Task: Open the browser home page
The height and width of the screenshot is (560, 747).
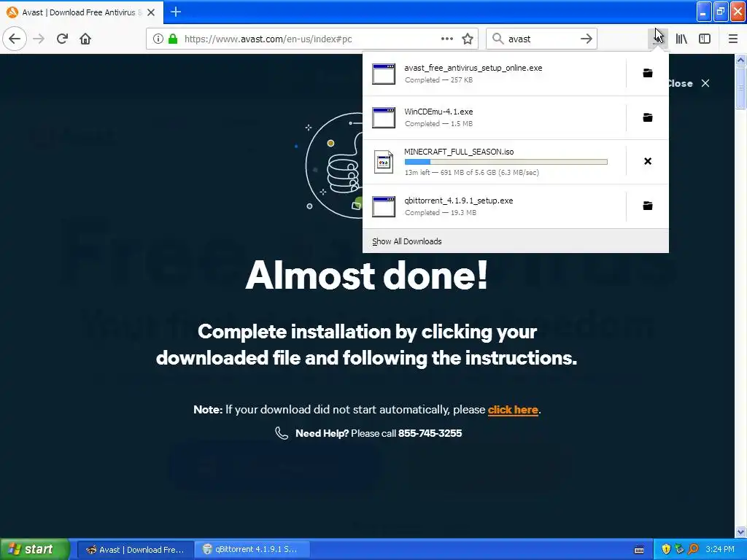Action: pyautogui.click(x=85, y=39)
